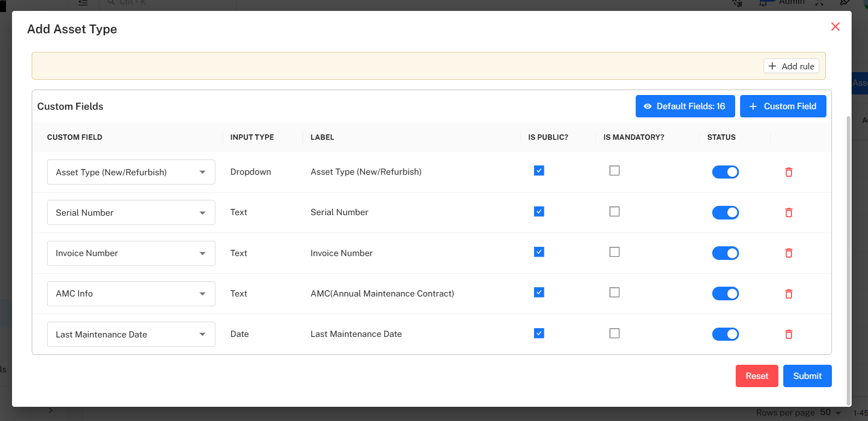Screen dimensions: 868x421
Task: Show Default Fields: 16
Action: point(685,106)
